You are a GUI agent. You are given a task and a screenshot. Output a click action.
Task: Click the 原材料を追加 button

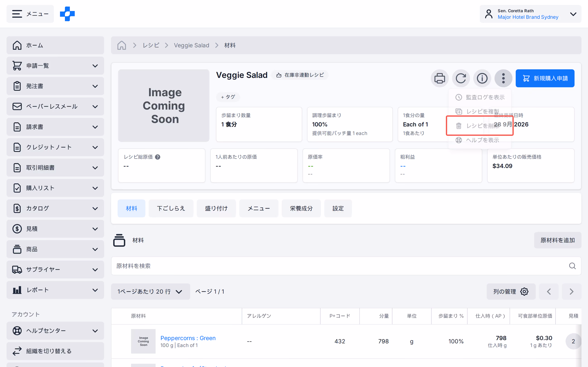click(558, 240)
